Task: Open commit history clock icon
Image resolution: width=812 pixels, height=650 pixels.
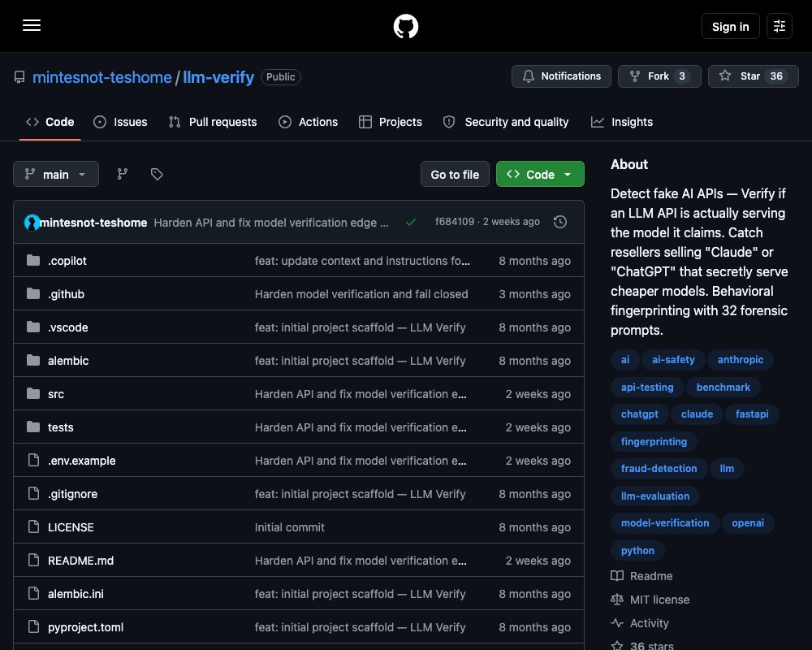Action: pyautogui.click(x=559, y=222)
